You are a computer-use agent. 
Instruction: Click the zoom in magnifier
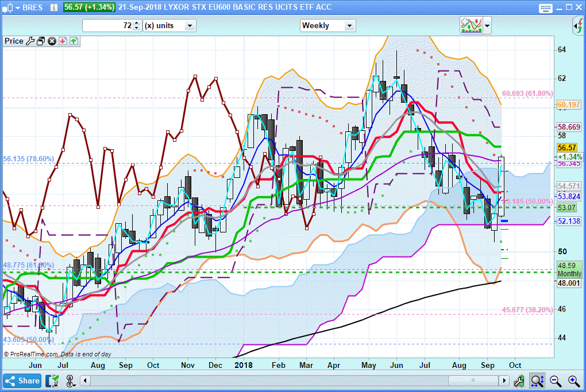(574, 381)
